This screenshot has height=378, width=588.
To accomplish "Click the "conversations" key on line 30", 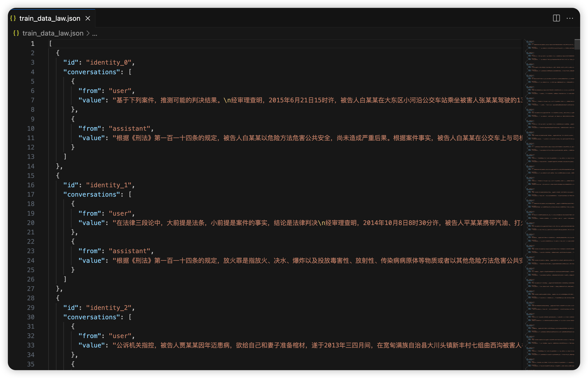I will (x=92, y=317).
